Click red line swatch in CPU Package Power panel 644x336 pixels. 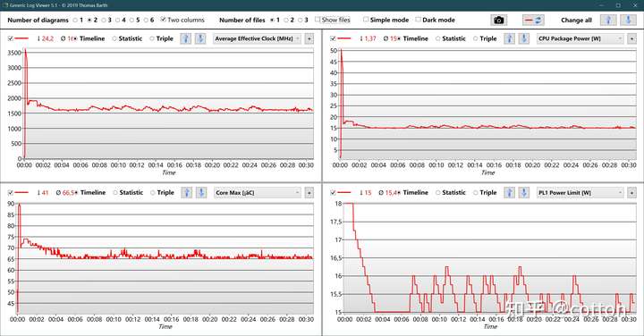click(x=344, y=38)
